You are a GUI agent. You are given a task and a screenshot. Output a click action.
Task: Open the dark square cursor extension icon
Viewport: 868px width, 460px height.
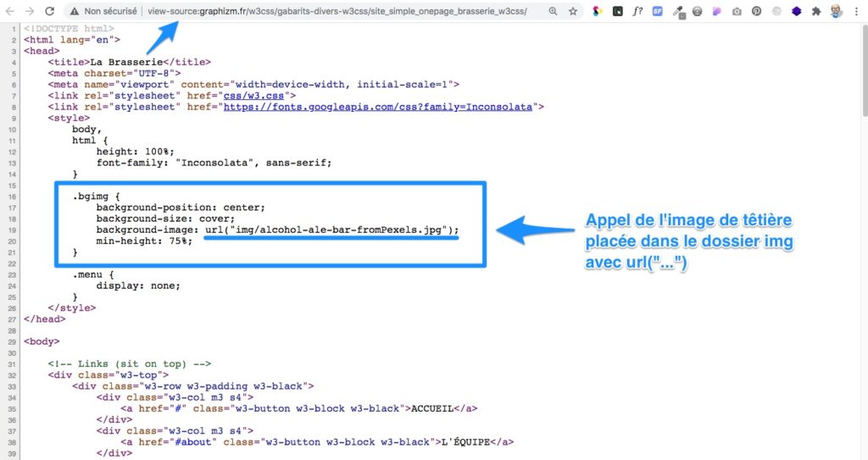[617, 11]
